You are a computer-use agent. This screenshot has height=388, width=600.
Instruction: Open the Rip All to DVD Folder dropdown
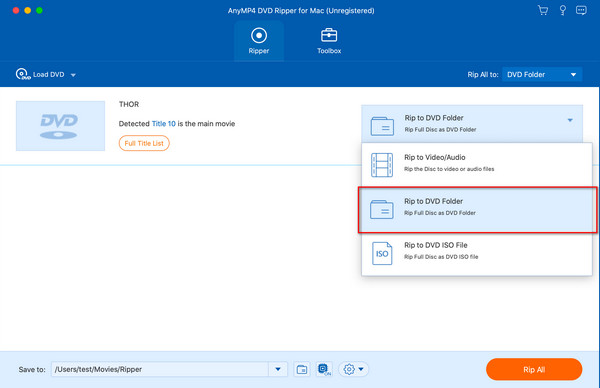pyautogui.click(x=542, y=75)
